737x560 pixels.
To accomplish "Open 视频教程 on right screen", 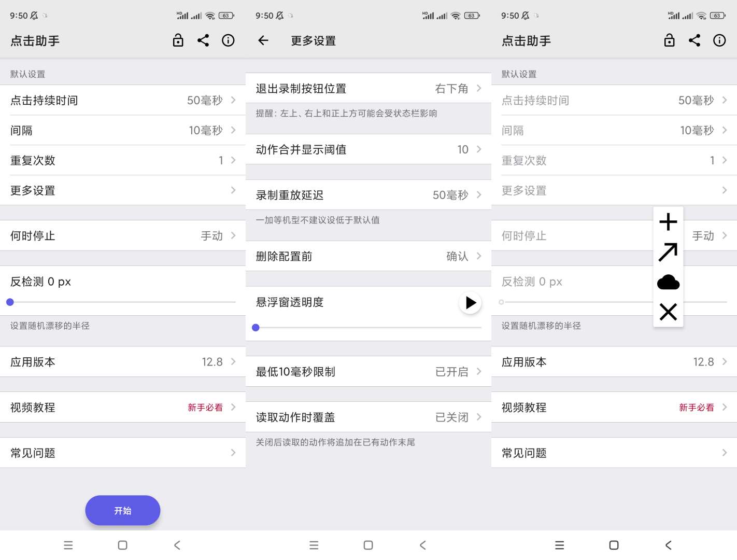I will coord(614,408).
